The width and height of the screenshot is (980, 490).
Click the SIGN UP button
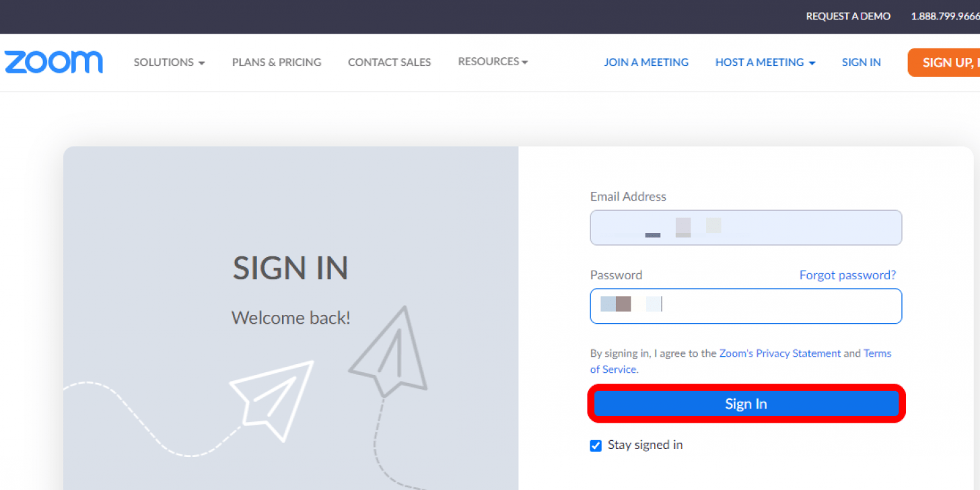pyautogui.click(x=950, y=62)
